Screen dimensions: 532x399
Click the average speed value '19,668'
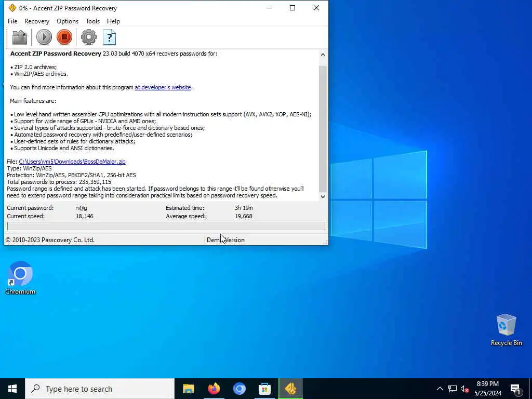click(x=244, y=216)
